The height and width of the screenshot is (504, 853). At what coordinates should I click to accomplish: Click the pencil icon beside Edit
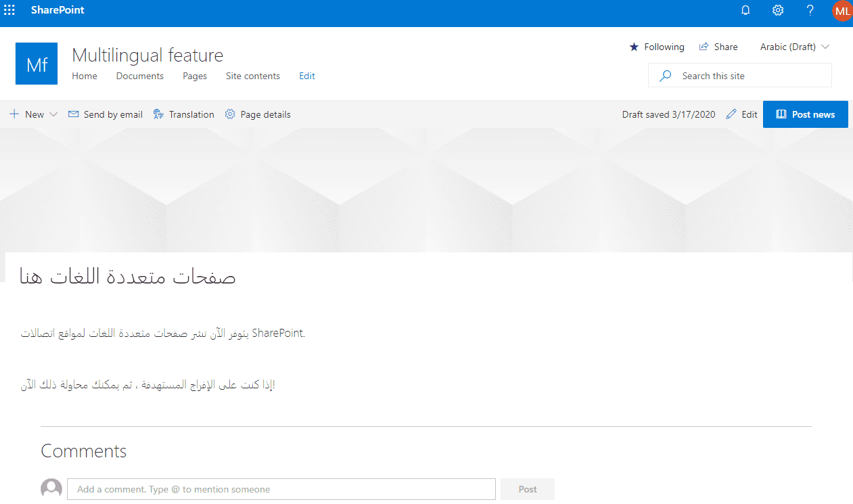point(731,114)
